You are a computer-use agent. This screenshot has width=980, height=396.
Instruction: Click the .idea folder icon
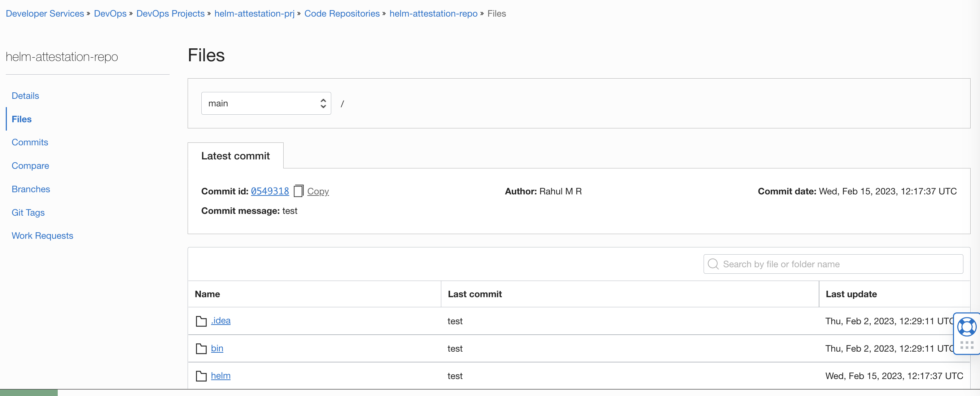coord(201,321)
